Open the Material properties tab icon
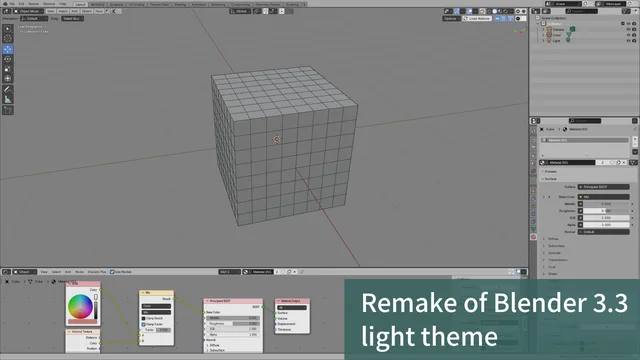Screen dimensions: 640x360 click(x=533, y=237)
